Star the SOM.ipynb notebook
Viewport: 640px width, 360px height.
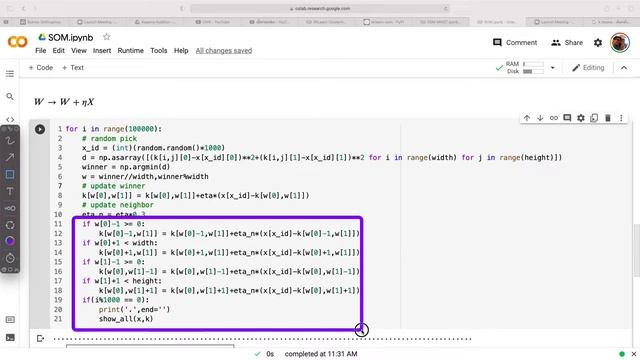(x=107, y=37)
